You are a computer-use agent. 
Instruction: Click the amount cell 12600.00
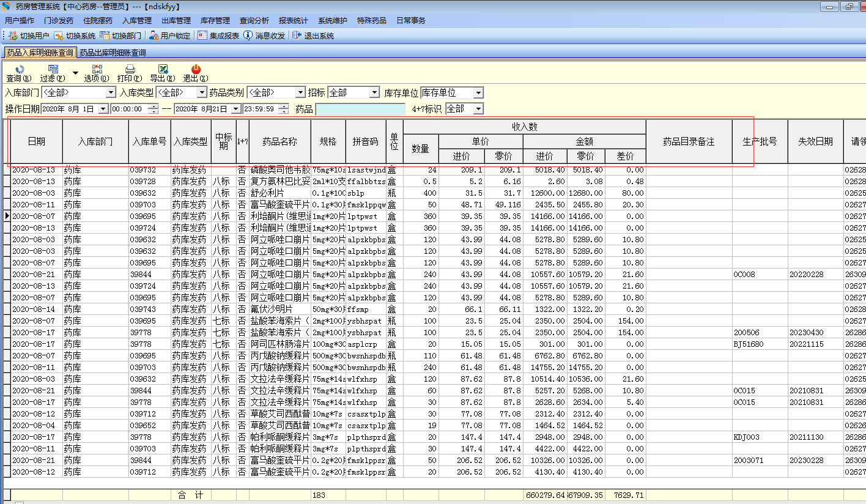pos(546,193)
